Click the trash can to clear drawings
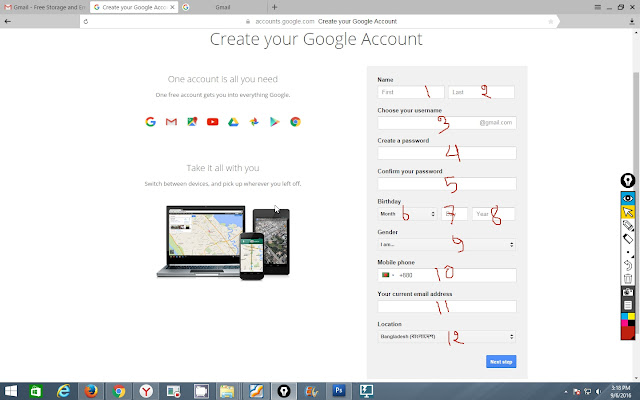This screenshot has height=400, width=640. [627, 279]
